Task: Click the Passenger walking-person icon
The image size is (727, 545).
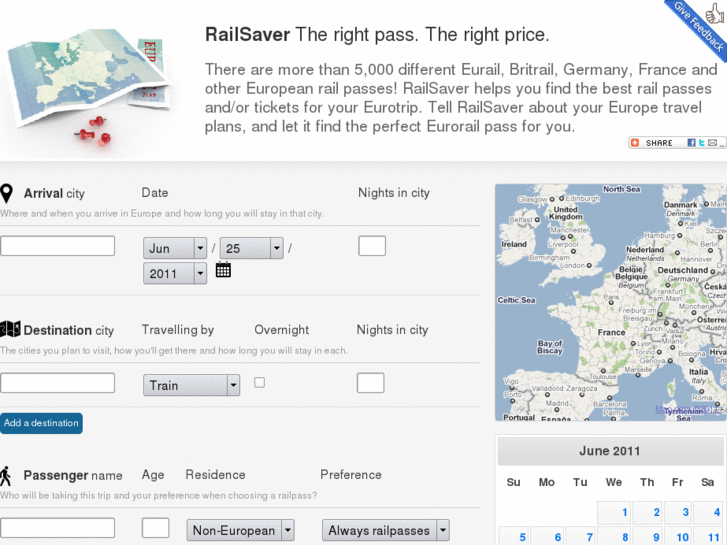Action: click(x=6, y=475)
